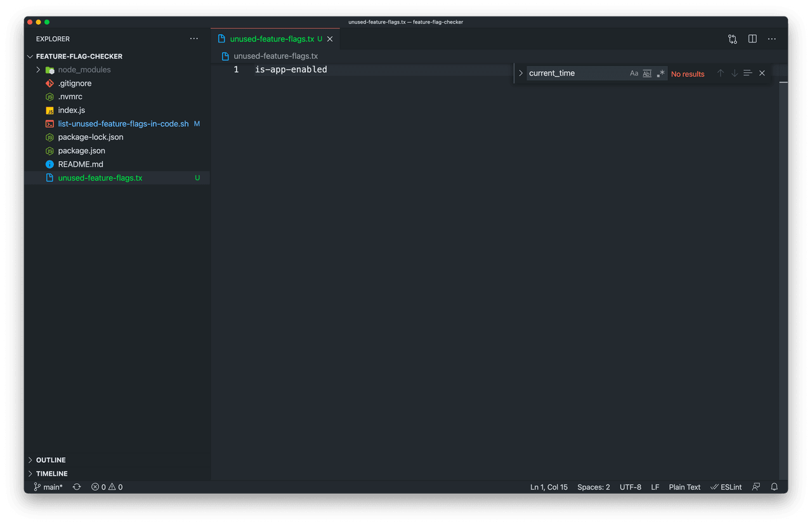This screenshot has width=812, height=525.
Task: Toggle Use Regular Expression in find widget
Action: [x=660, y=74]
